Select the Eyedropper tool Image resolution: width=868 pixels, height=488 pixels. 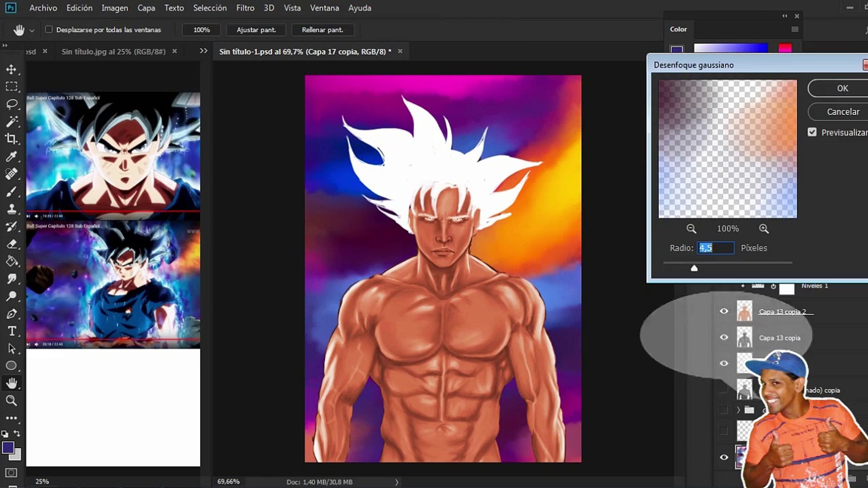(x=11, y=156)
